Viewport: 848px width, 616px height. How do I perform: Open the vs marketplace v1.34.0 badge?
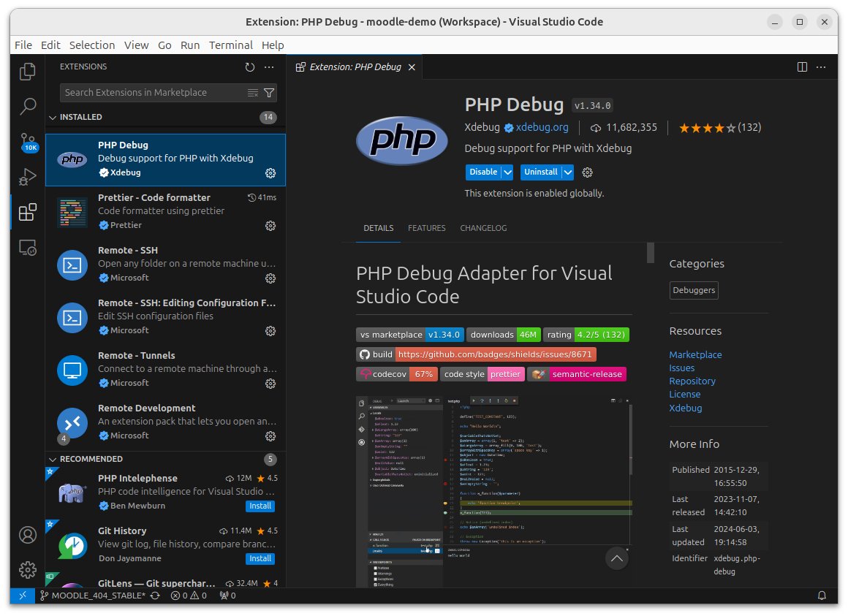409,335
